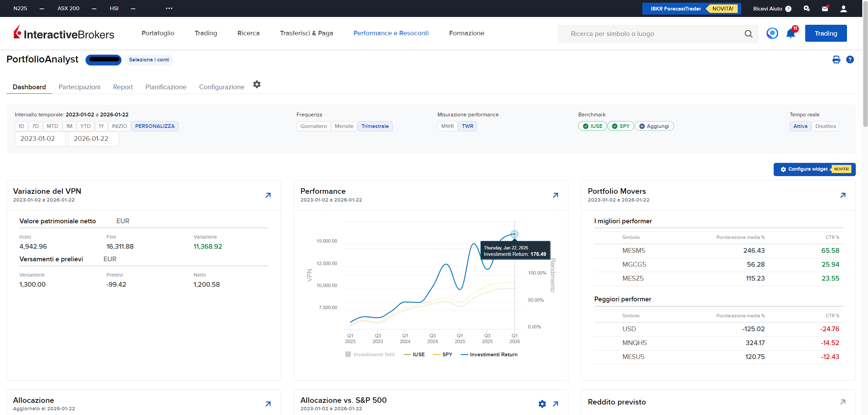The width and height of the screenshot is (868, 415).
Task: Click the notifications bell icon
Action: click(x=790, y=34)
